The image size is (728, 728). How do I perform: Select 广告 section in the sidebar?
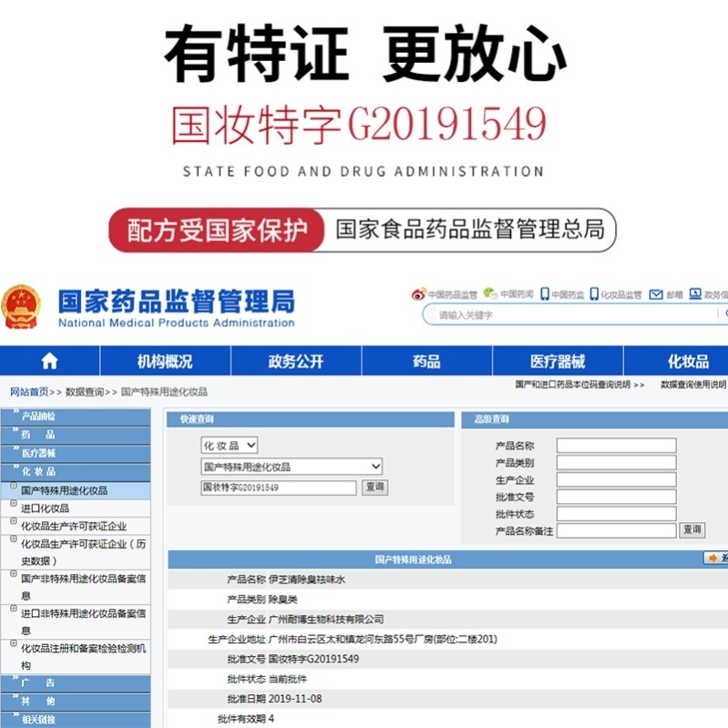pyautogui.click(x=76, y=683)
